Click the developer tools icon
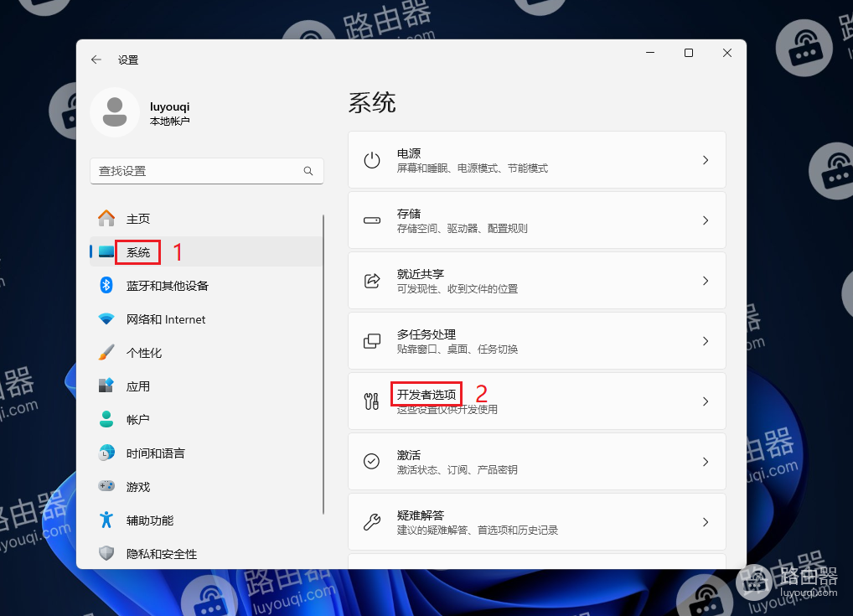853x616 pixels. pyautogui.click(x=372, y=401)
